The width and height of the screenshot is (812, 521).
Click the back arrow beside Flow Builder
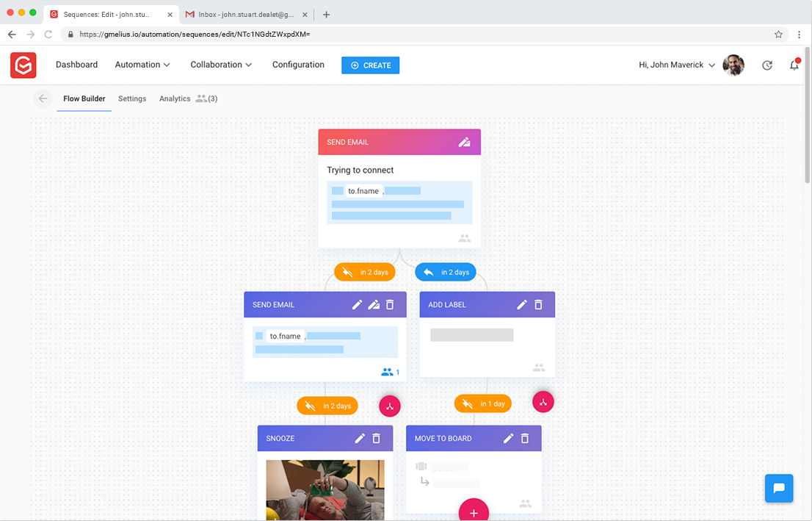point(43,98)
